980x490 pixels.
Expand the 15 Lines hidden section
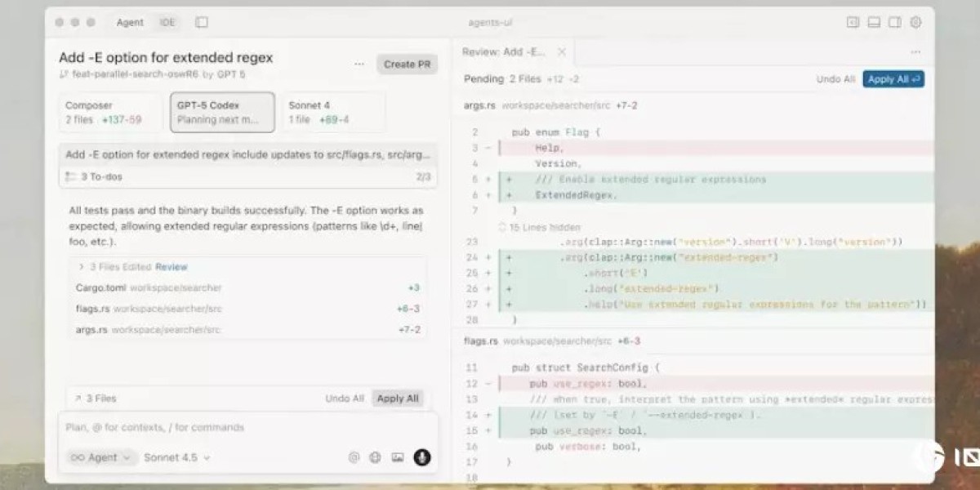(539, 227)
